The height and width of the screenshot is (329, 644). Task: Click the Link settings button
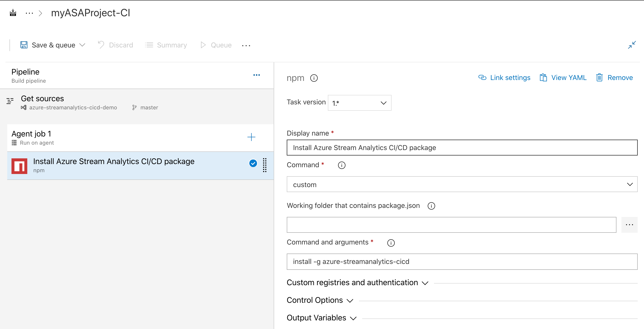pyautogui.click(x=505, y=77)
